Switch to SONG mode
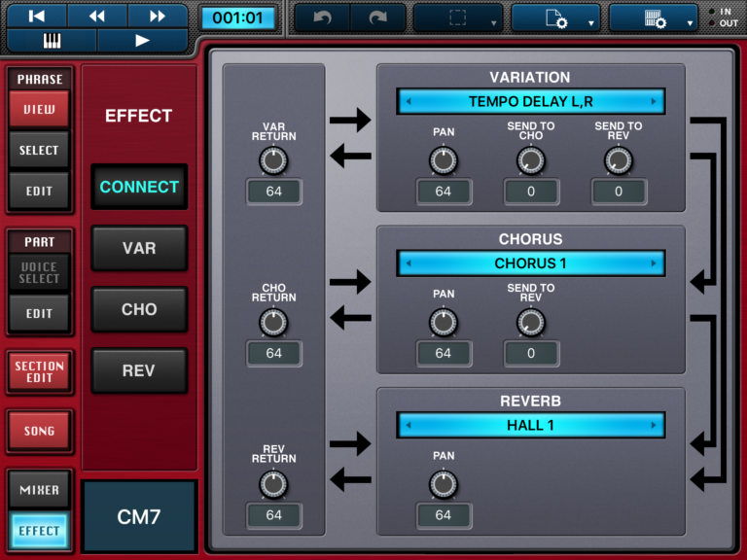The width and height of the screenshot is (747, 560). (x=39, y=431)
